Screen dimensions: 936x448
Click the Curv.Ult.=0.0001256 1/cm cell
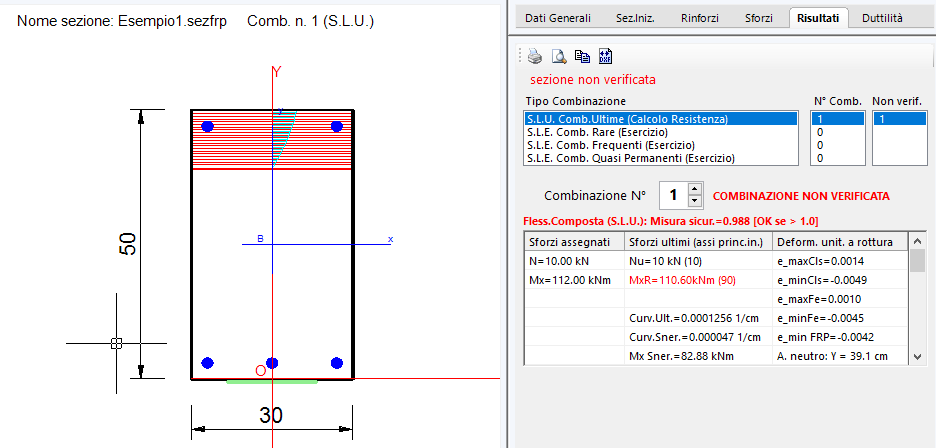(x=698, y=318)
